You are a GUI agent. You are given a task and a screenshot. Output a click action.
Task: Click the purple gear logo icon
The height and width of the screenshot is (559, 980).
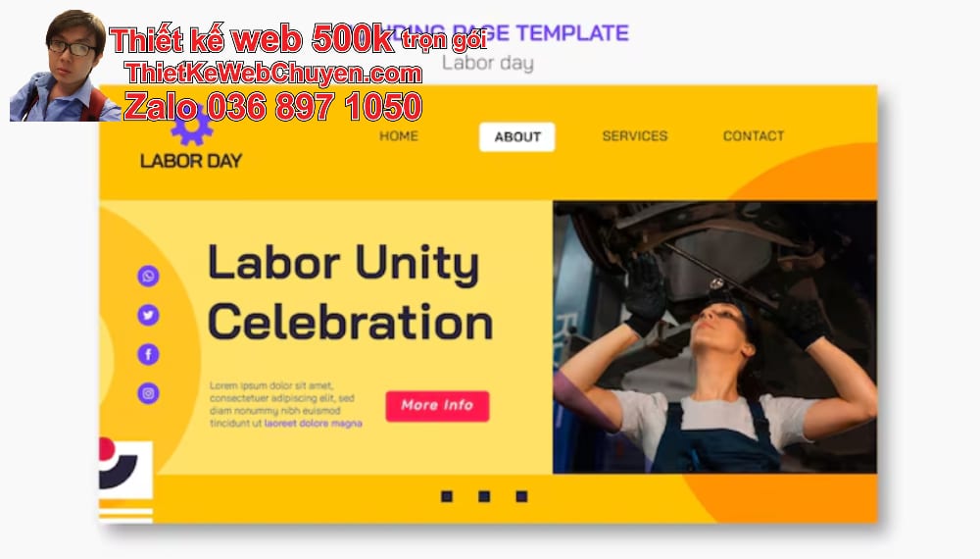[x=192, y=126]
